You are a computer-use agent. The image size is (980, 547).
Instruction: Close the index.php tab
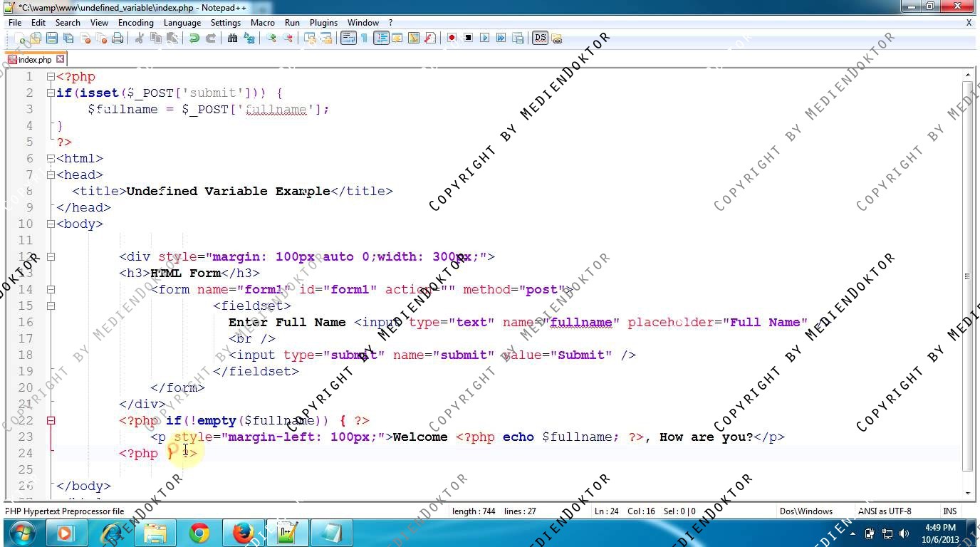pos(61,59)
